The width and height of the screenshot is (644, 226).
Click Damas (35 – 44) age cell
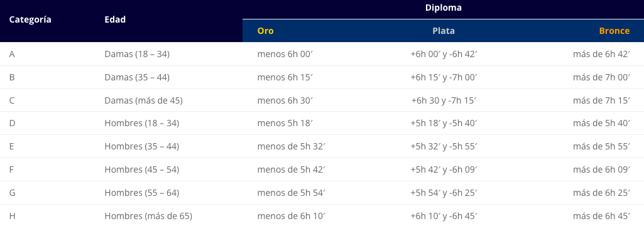(x=137, y=77)
